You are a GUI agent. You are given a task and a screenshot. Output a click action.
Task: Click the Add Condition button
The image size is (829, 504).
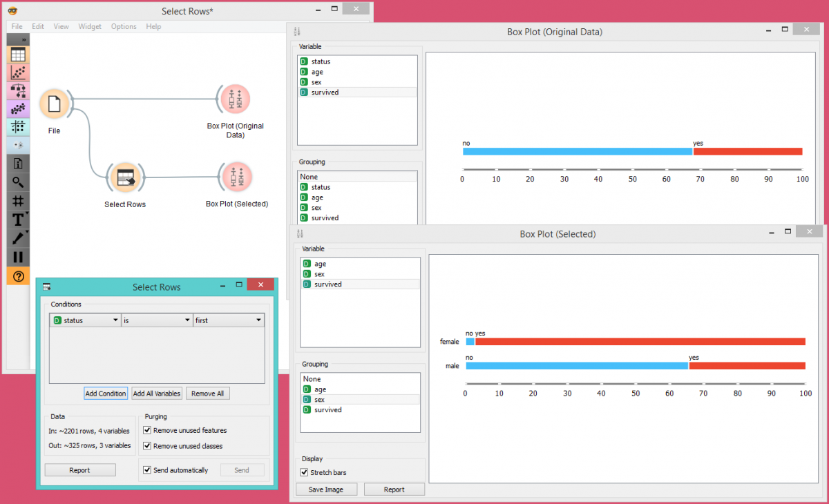106,394
